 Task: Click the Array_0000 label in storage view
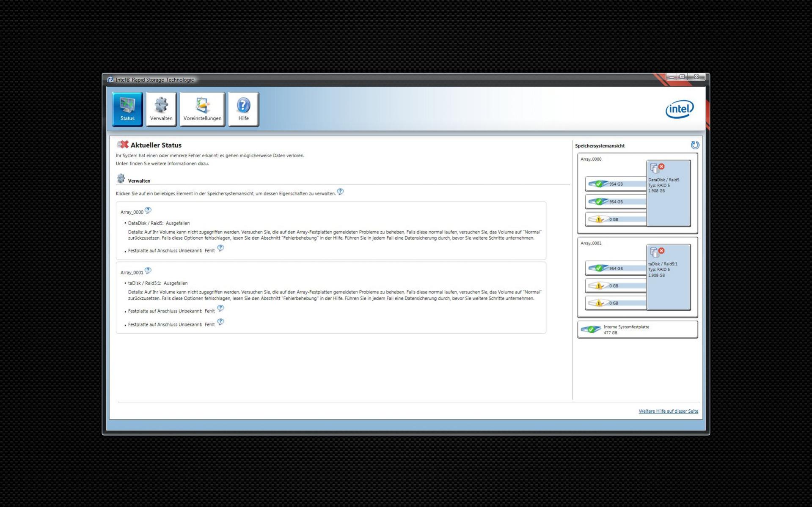[591, 159]
